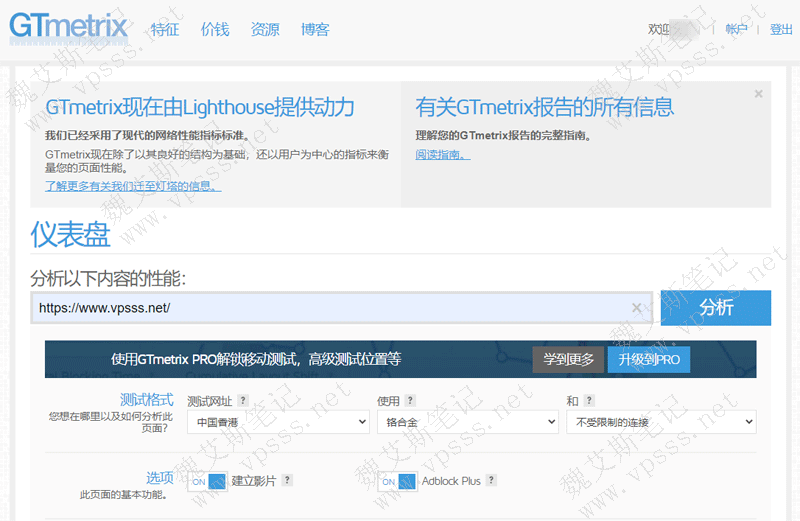Click the 选项 section label
The image size is (800, 521).
click(160, 478)
